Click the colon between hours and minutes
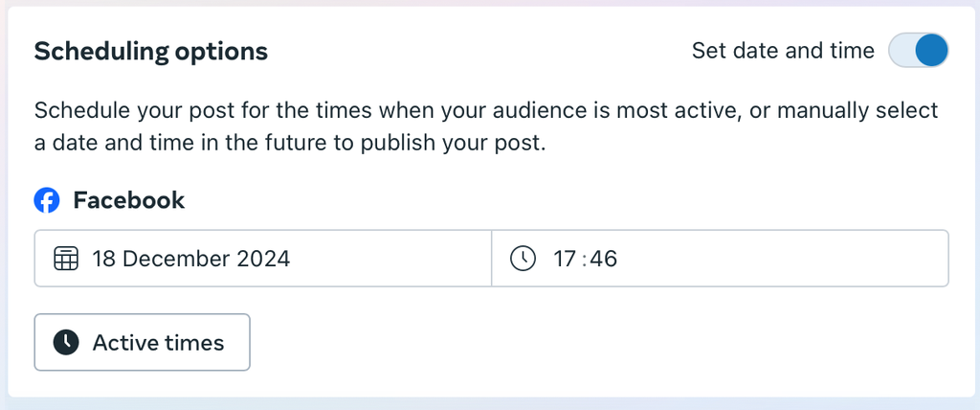 (586, 259)
